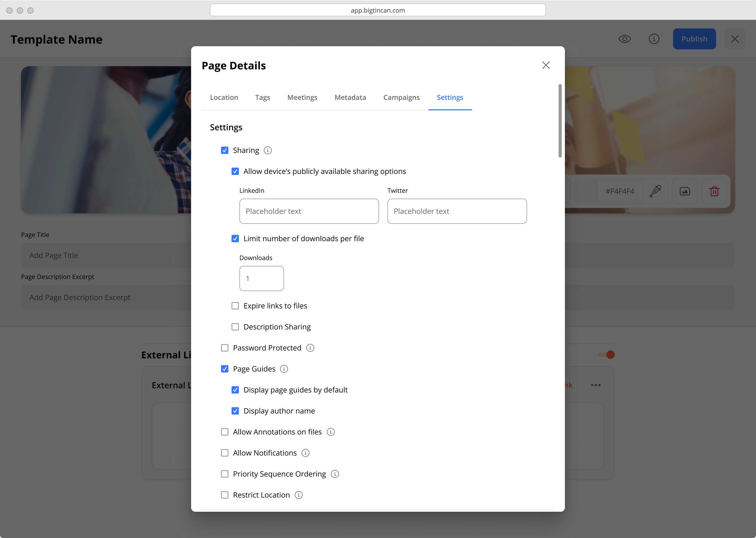
Task: Click the Publish button
Action: (694, 39)
